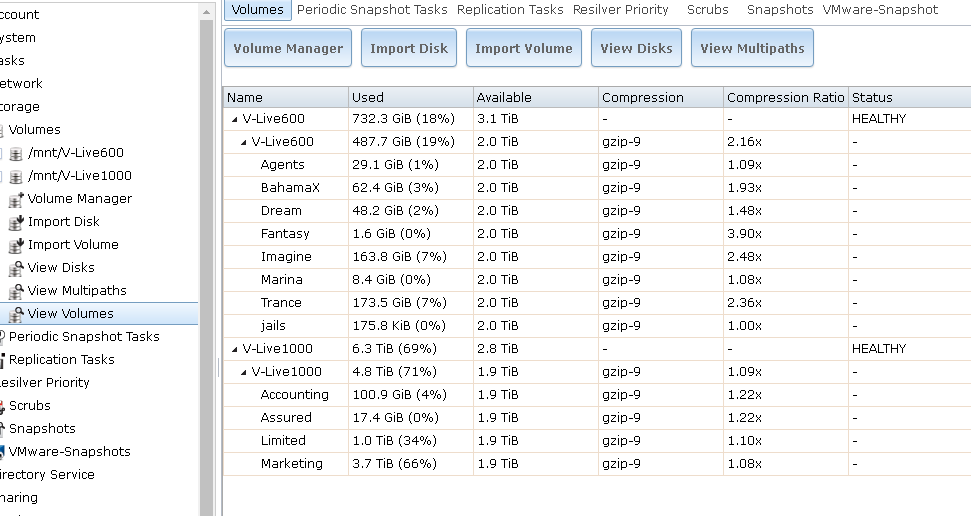Click the Import Volume sidebar icon
This screenshot has height=516, width=971.
click(x=16, y=245)
